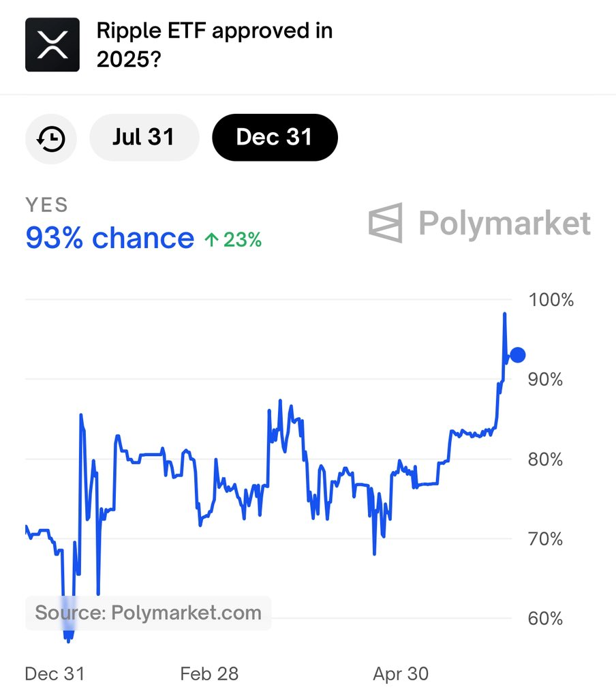616x698 pixels.
Task: Click the Ripple ETF approved in 2025 title
Action: coord(215,44)
